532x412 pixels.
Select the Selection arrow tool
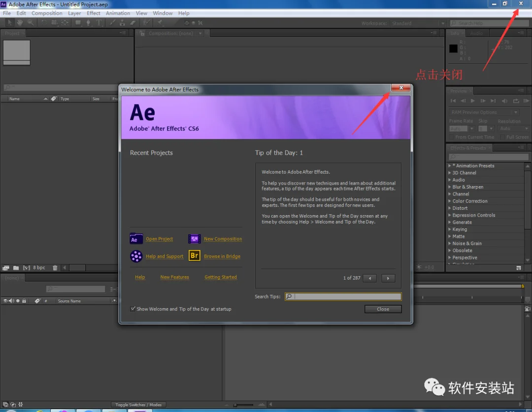pyautogui.click(x=9, y=23)
